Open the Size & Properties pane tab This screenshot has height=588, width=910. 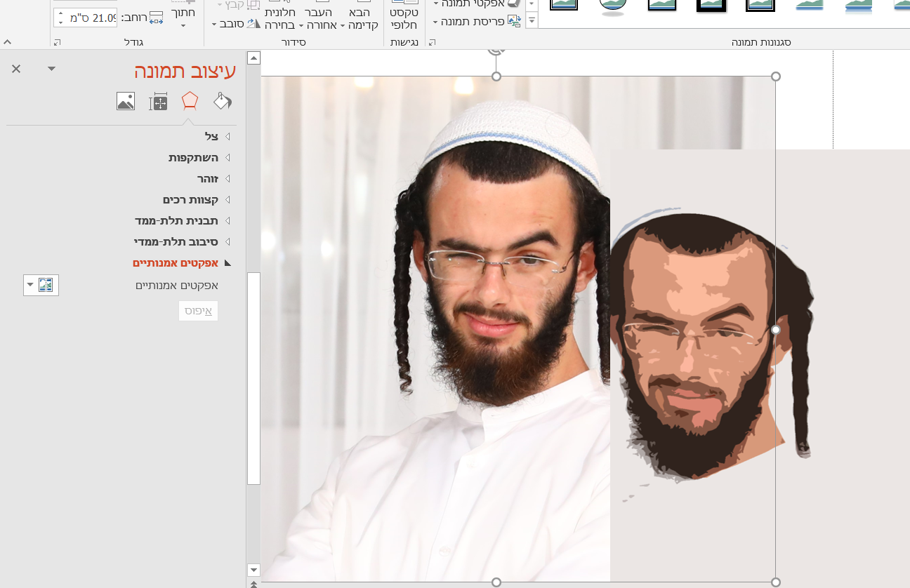[x=158, y=100]
